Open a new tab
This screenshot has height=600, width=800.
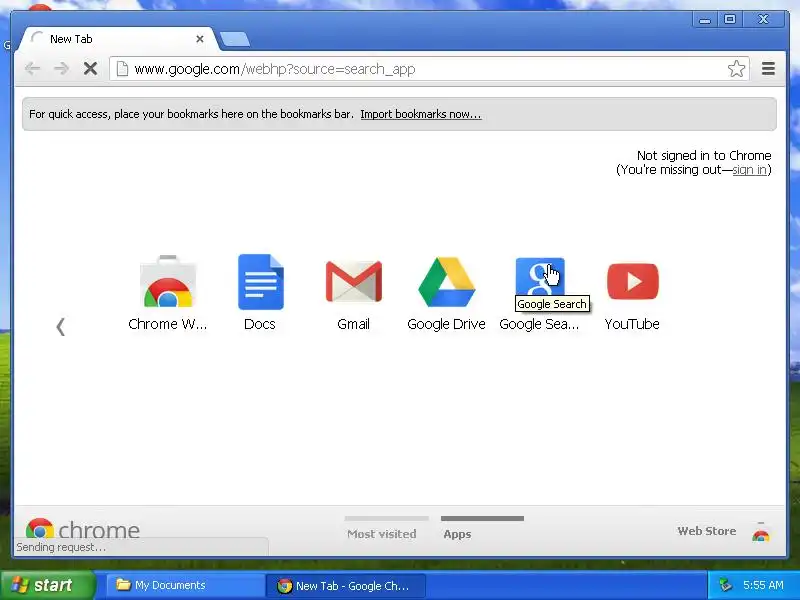pos(235,39)
